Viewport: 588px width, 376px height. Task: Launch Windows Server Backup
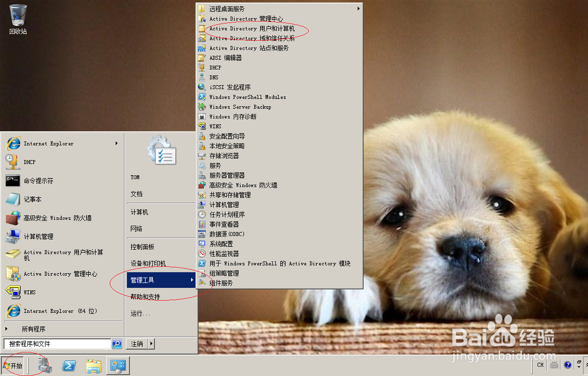pyautogui.click(x=240, y=107)
